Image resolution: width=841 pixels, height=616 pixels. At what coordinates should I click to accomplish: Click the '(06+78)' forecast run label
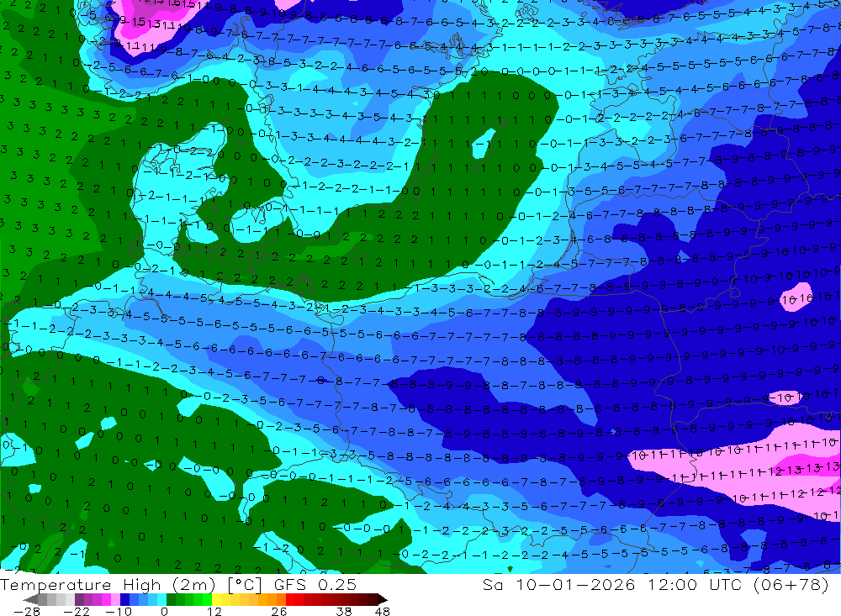click(x=791, y=584)
